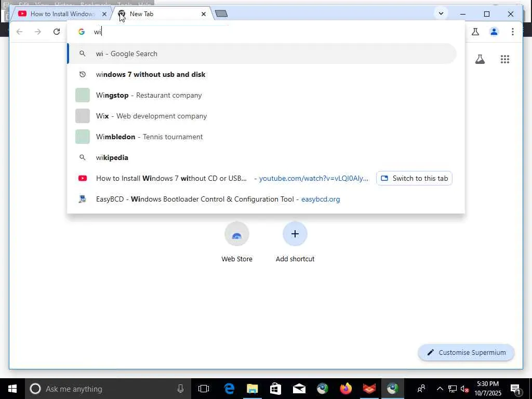532x399 pixels.
Task: Launch Microsoft Edge from taskbar
Action: coord(229,389)
